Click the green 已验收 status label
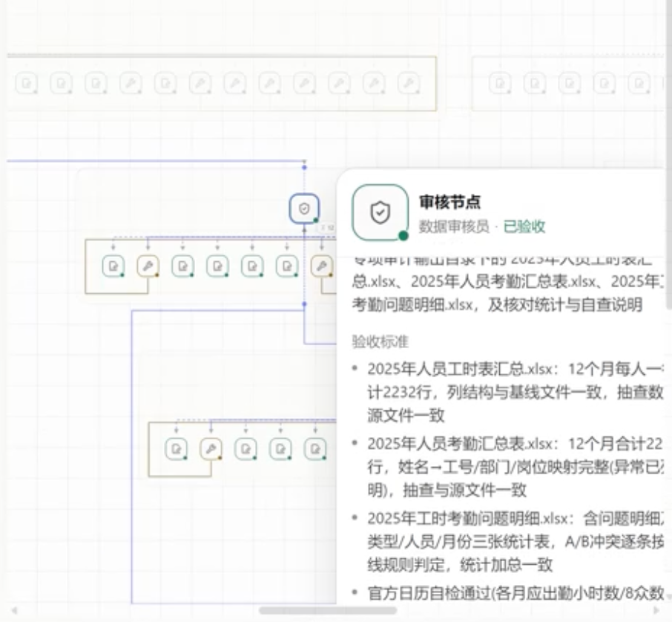 [524, 226]
